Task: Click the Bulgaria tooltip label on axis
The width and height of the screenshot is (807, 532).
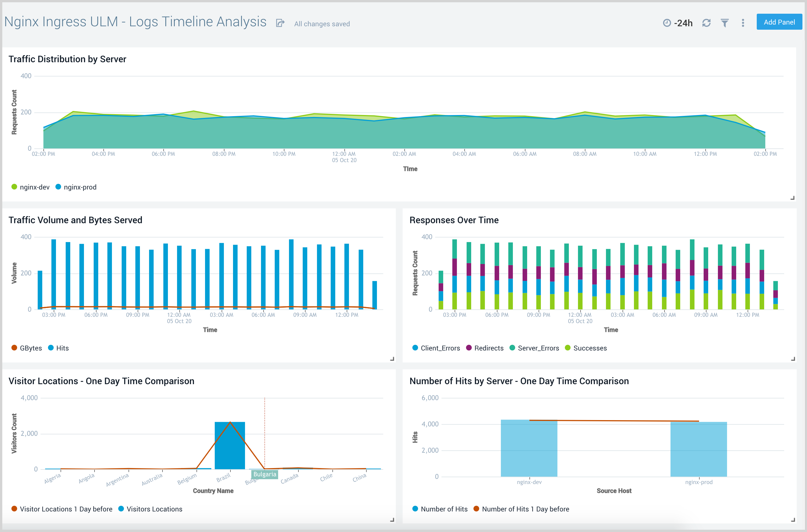Action: [264, 474]
